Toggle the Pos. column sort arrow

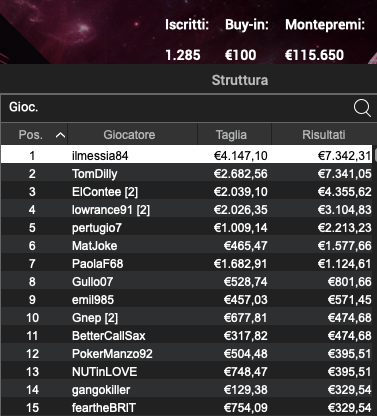(x=60, y=135)
